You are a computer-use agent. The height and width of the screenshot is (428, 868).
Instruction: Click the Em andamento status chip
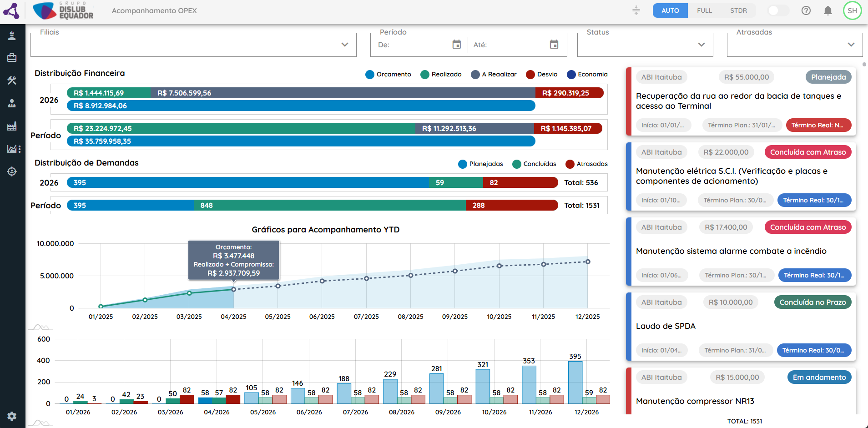click(819, 377)
